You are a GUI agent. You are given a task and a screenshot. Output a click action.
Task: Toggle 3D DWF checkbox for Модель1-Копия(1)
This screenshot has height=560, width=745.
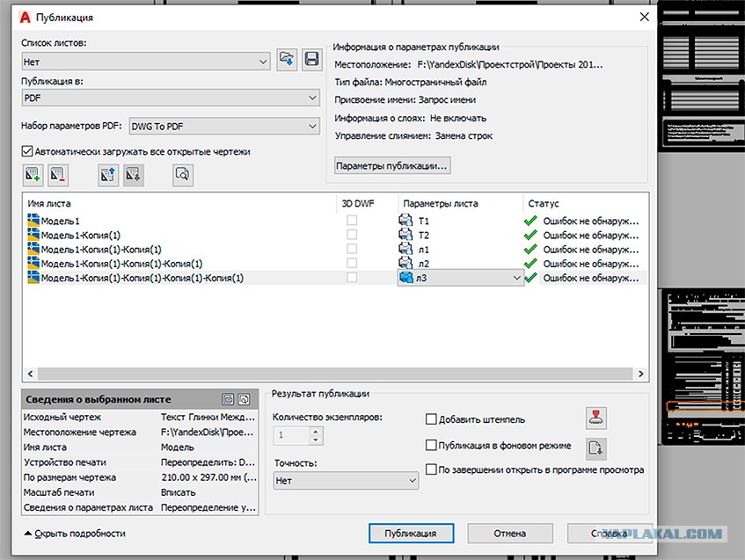(x=352, y=235)
